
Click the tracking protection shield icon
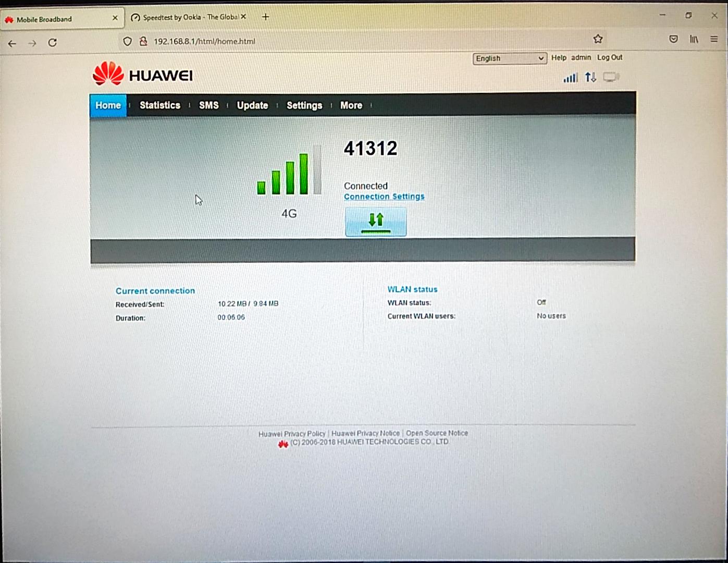tap(128, 41)
